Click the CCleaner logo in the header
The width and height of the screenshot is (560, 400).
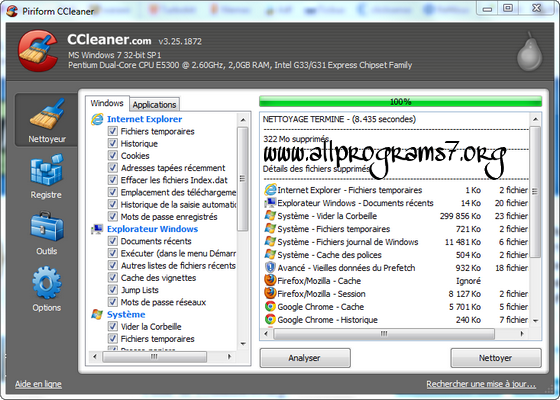38,50
